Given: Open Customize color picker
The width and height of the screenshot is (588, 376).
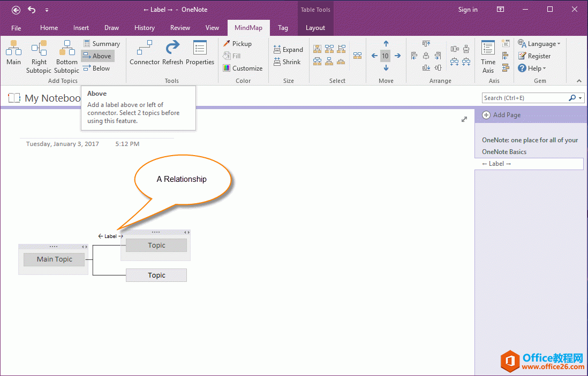Looking at the screenshot, I should tap(242, 68).
